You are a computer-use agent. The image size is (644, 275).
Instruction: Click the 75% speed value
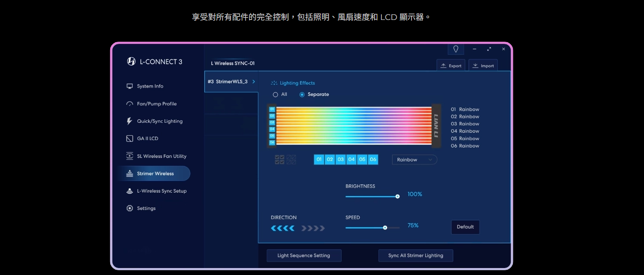413,226
